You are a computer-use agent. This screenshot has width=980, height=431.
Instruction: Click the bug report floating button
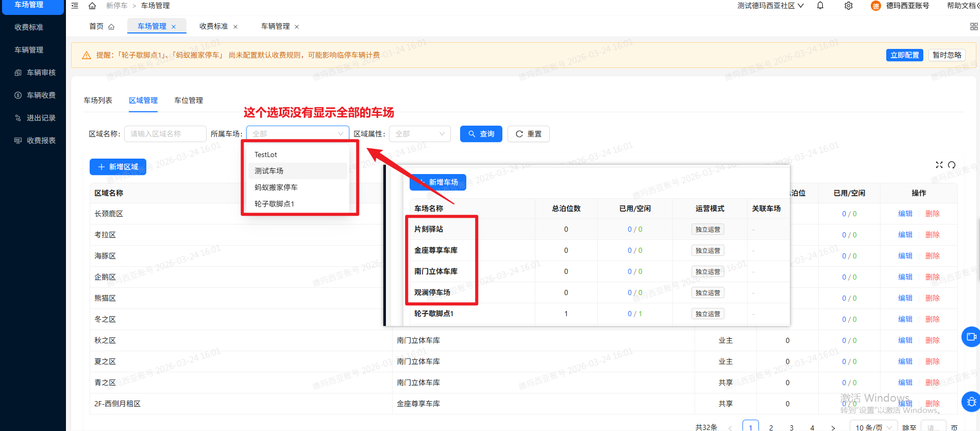coord(971,402)
